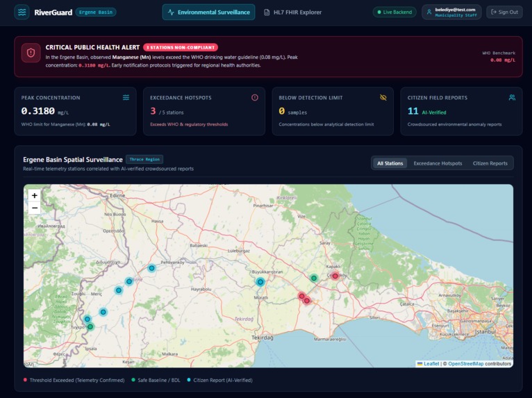Click the red station marker near Çerkezköy
Screen dimensions: 532x398
point(335,276)
